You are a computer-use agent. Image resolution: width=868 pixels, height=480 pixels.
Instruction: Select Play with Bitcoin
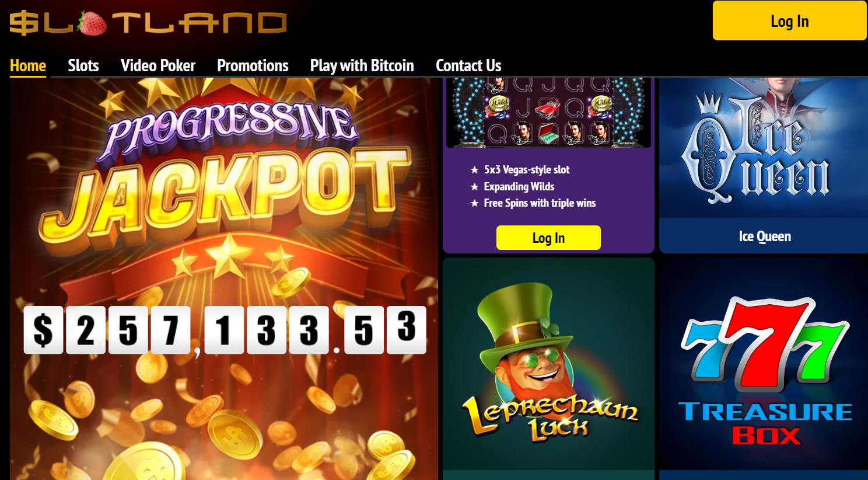pos(362,65)
